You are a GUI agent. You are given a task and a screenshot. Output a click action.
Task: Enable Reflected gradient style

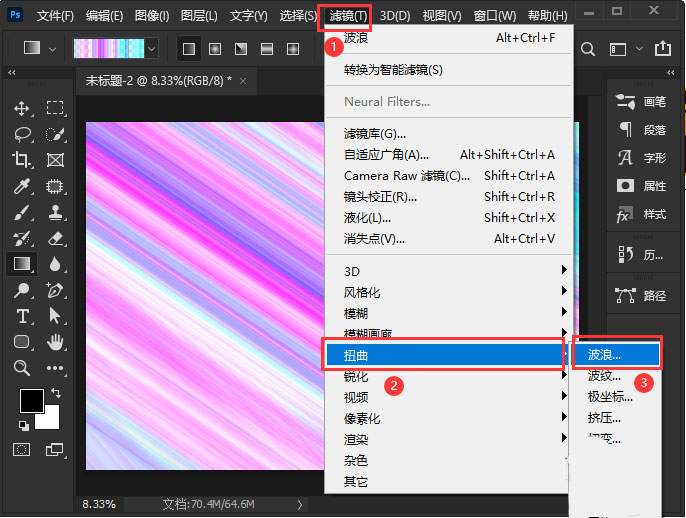click(267, 49)
